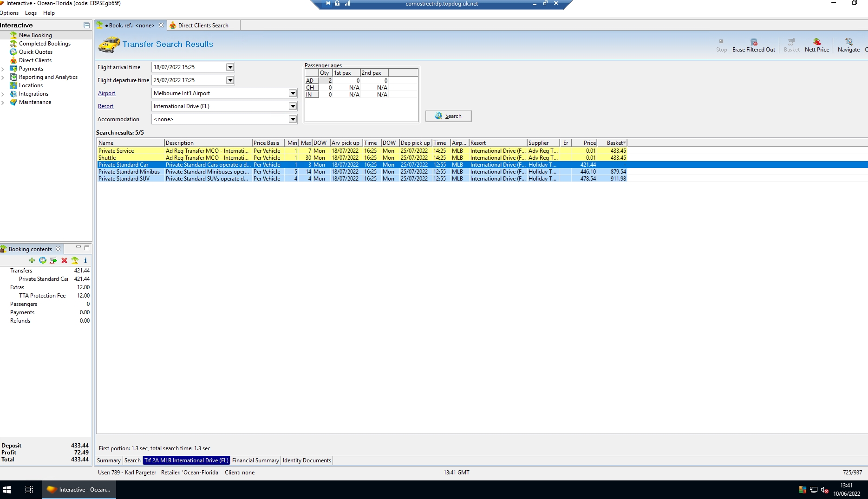Click the palm tree icon in Booking contents toolbar
The image size is (868, 499).
[x=75, y=260]
